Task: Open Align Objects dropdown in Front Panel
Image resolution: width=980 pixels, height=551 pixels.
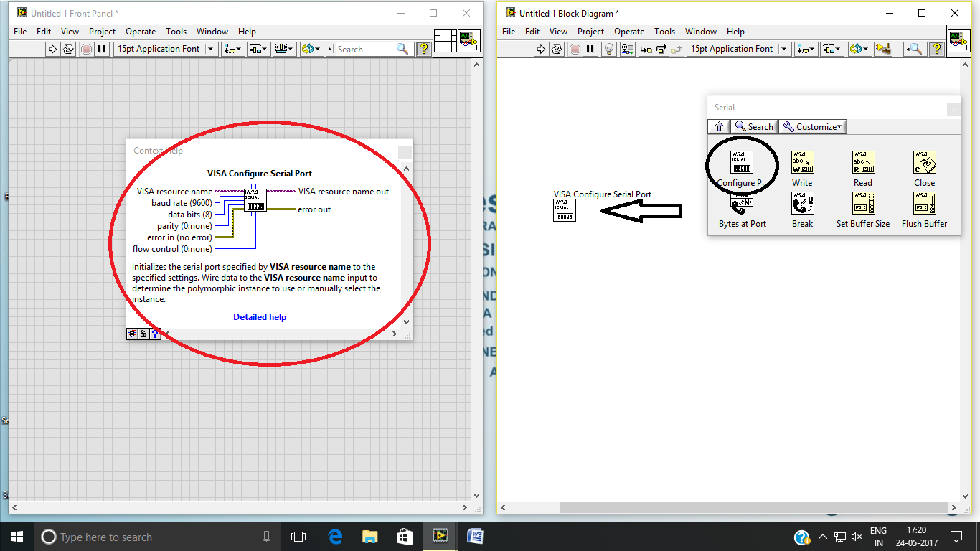Action: coord(232,49)
